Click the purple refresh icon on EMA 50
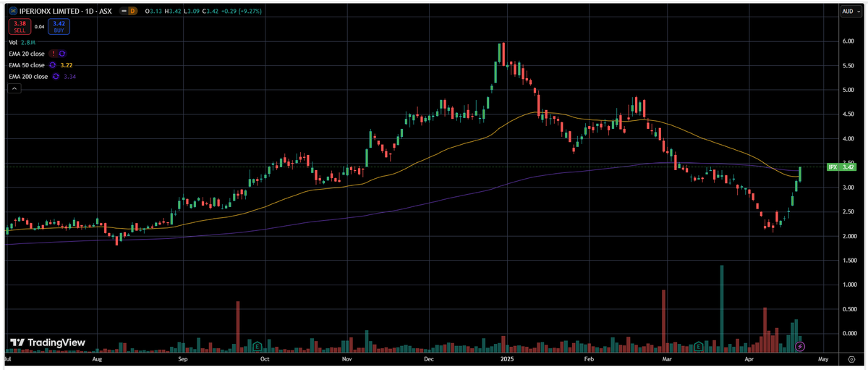The width and height of the screenshot is (868, 370). tap(52, 65)
